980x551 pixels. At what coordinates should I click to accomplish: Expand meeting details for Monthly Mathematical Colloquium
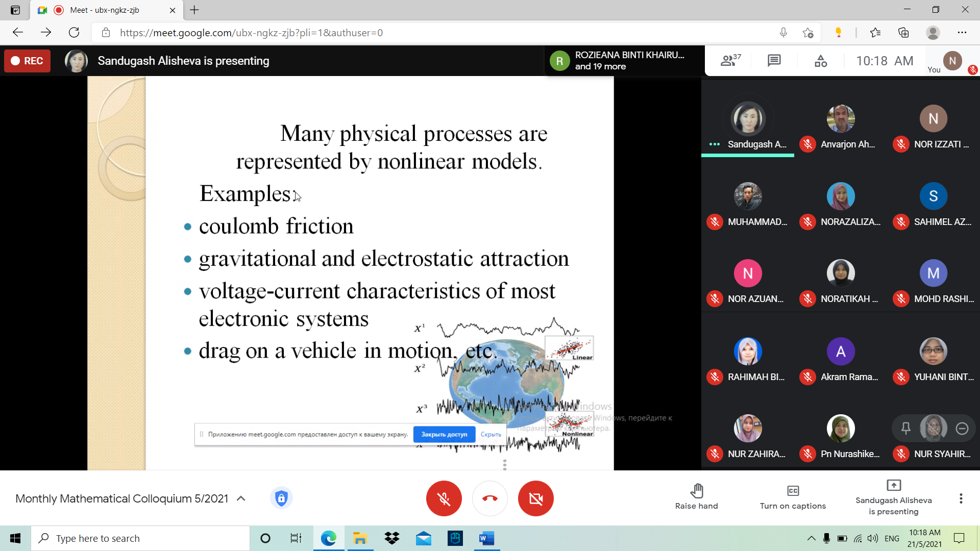tap(241, 498)
